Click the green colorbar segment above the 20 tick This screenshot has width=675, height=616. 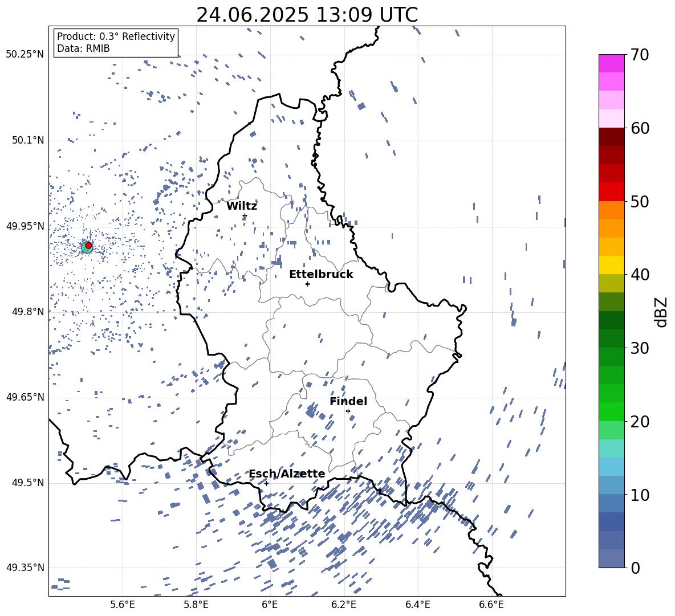point(612,411)
